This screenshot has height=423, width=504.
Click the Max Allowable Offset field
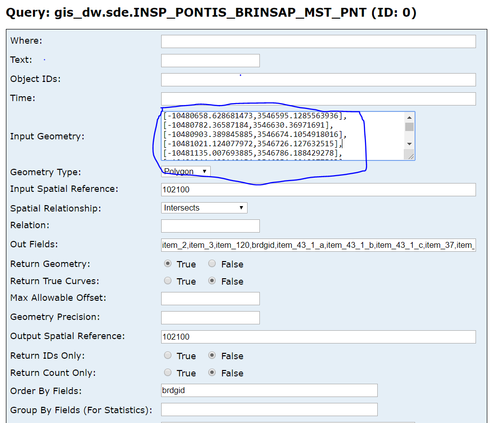(x=210, y=298)
